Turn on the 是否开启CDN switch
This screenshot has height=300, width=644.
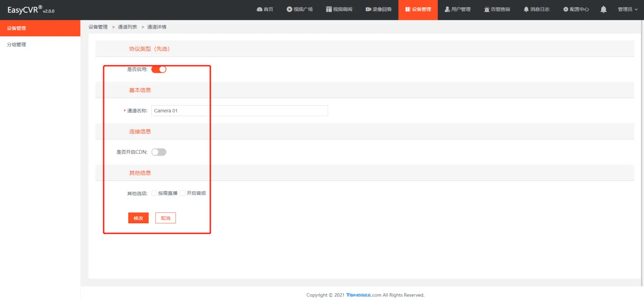[x=159, y=152]
